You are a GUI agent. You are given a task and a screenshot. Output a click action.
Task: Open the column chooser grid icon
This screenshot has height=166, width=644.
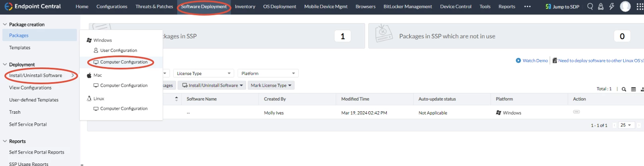tap(634, 89)
